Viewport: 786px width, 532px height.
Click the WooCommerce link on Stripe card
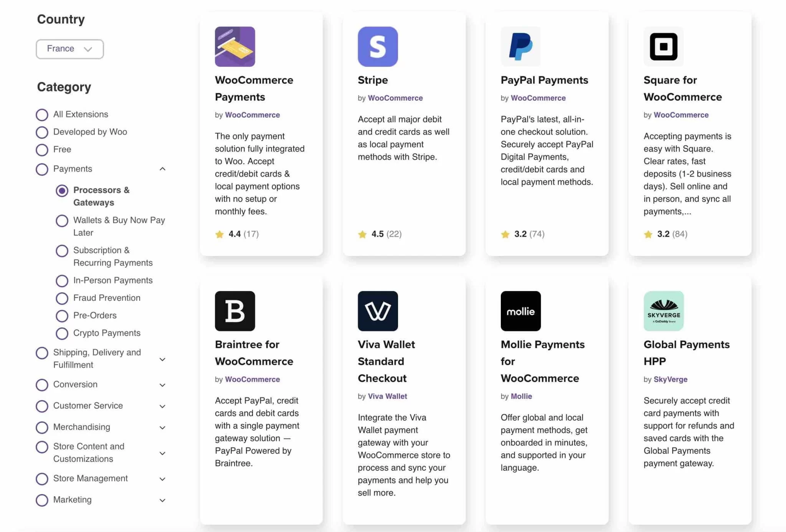click(395, 98)
